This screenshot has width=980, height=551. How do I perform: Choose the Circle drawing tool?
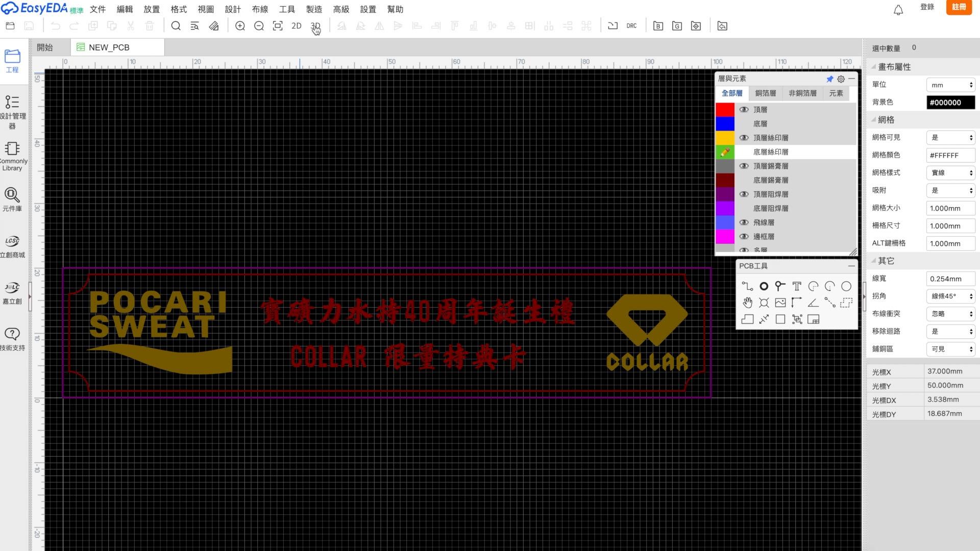coord(846,286)
